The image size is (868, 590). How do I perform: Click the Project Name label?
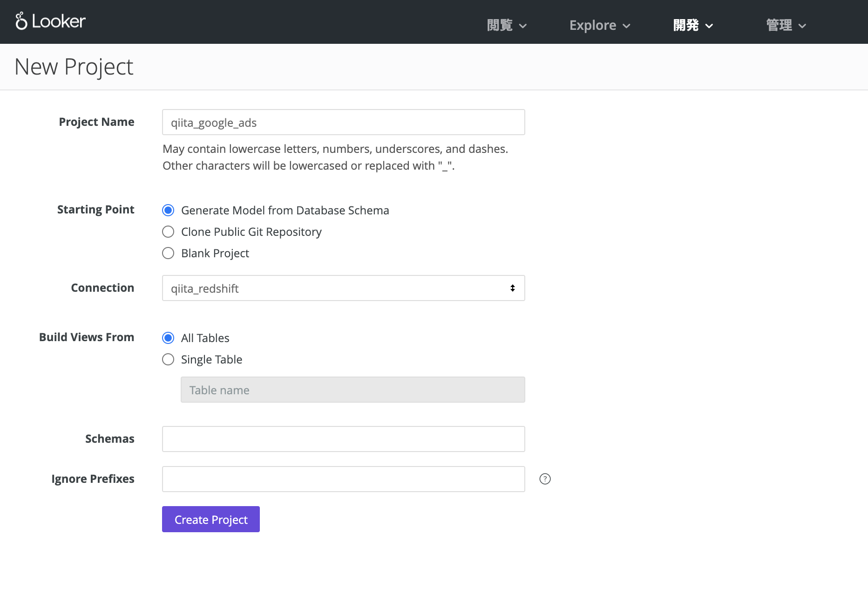coord(96,122)
